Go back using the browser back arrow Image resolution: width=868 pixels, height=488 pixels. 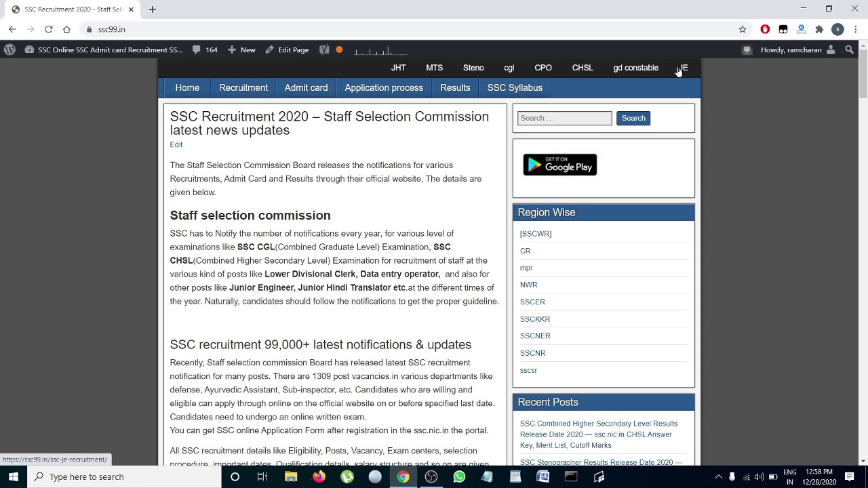[x=12, y=29]
